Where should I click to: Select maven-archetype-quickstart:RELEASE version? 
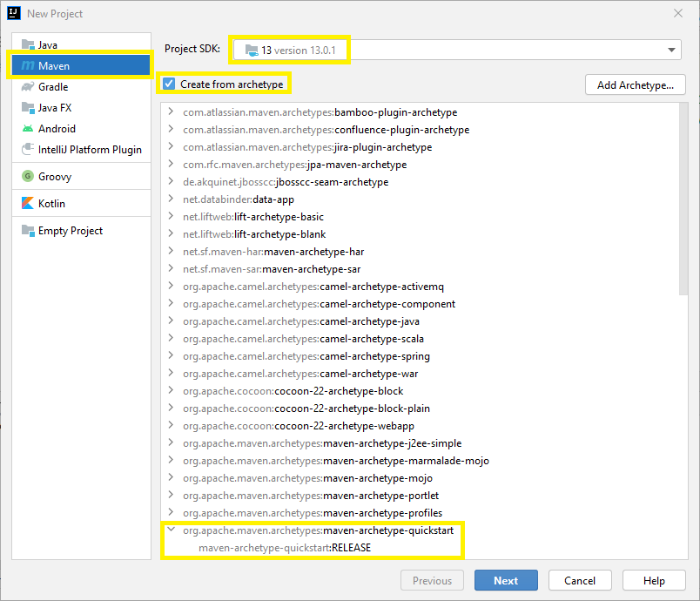(285, 548)
